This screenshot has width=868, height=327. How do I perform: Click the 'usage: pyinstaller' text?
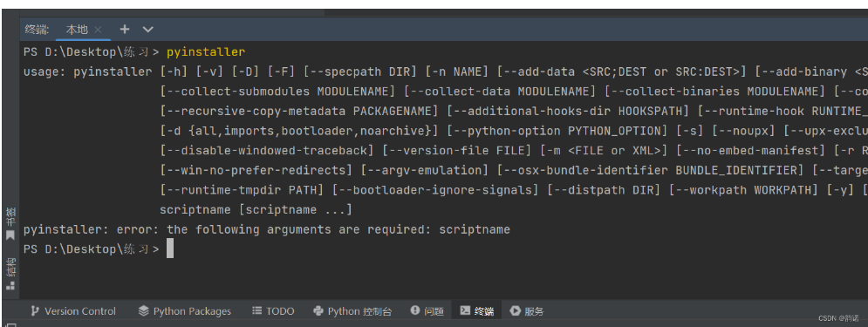(88, 72)
